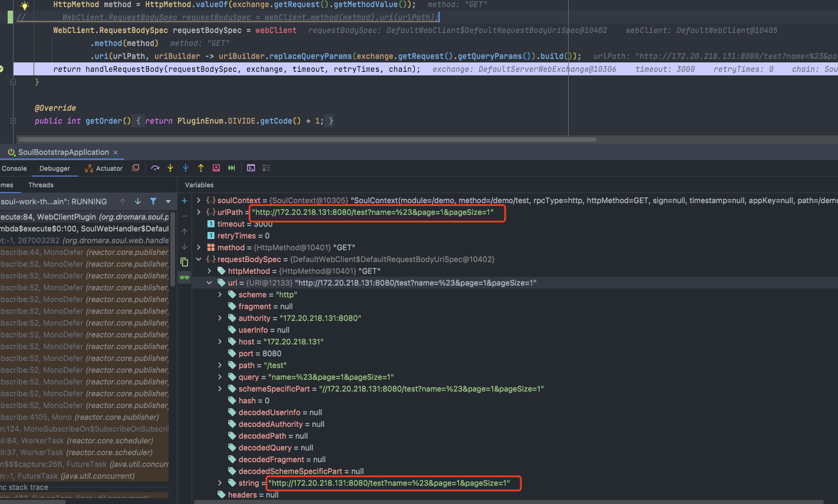Switch to the Threads tab

pyautogui.click(x=41, y=185)
